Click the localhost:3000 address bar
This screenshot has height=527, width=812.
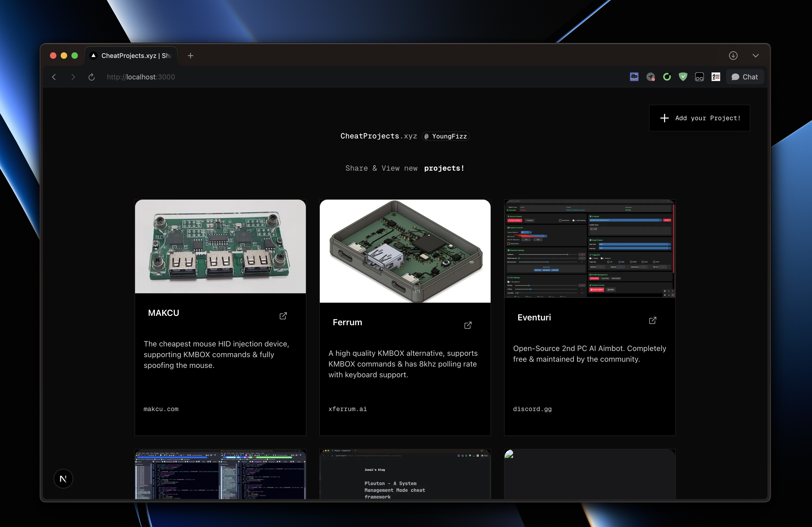click(140, 77)
